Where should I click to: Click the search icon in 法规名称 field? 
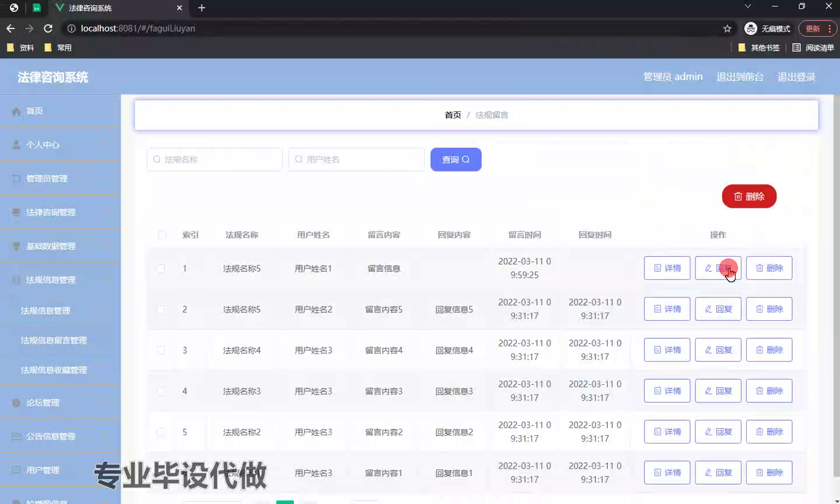click(157, 159)
